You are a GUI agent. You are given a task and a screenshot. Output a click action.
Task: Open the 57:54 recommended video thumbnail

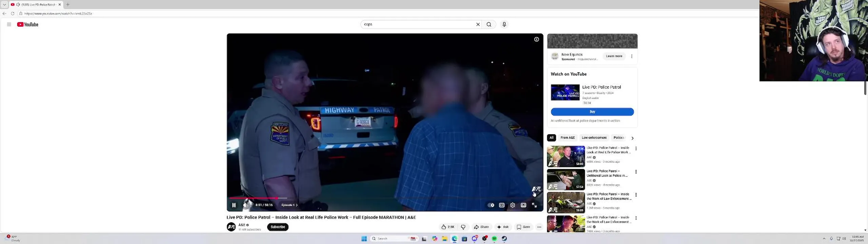(x=566, y=180)
